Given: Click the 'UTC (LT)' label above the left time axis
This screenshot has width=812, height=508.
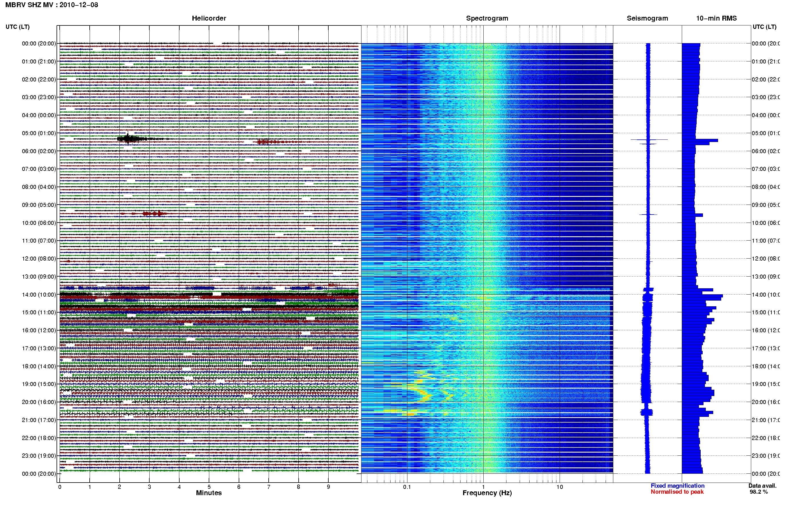Looking at the screenshot, I should [17, 27].
